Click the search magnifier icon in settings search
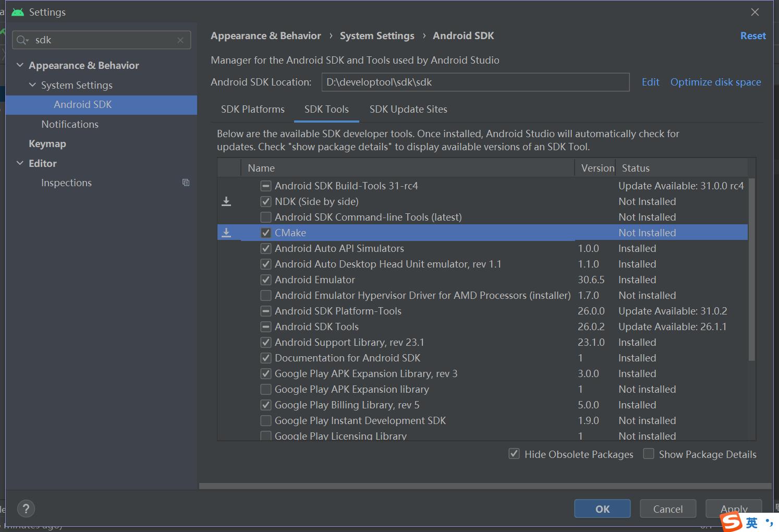This screenshot has width=779, height=532. (22, 40)
